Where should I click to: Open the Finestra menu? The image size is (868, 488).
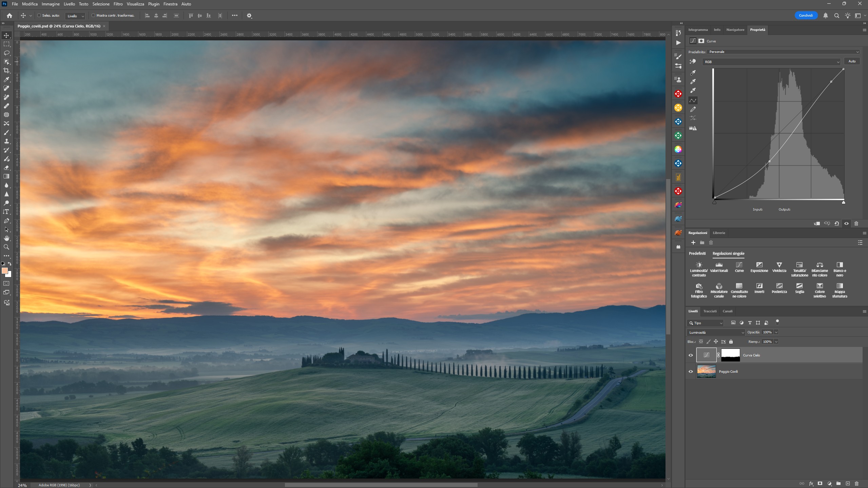click(x=170, y=4)
